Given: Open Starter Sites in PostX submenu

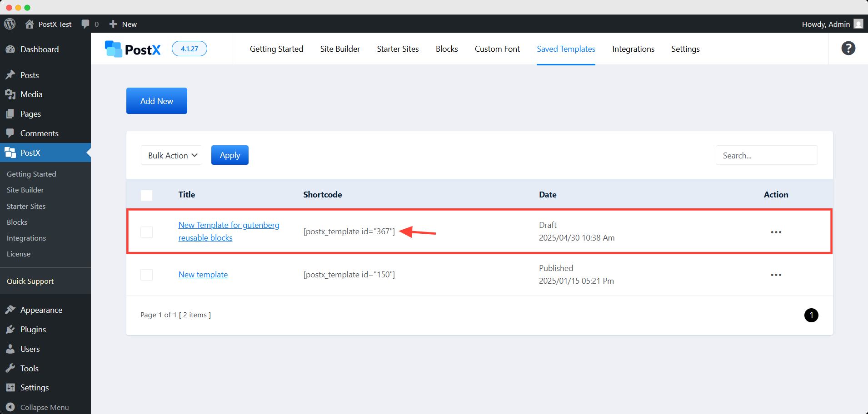Looking at the screenshot, I should (26, 207).
